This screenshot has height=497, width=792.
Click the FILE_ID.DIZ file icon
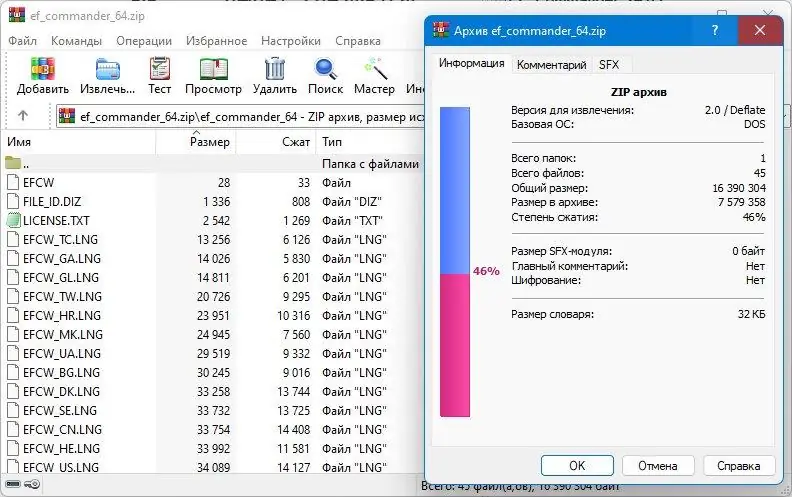tap(13, 201)
